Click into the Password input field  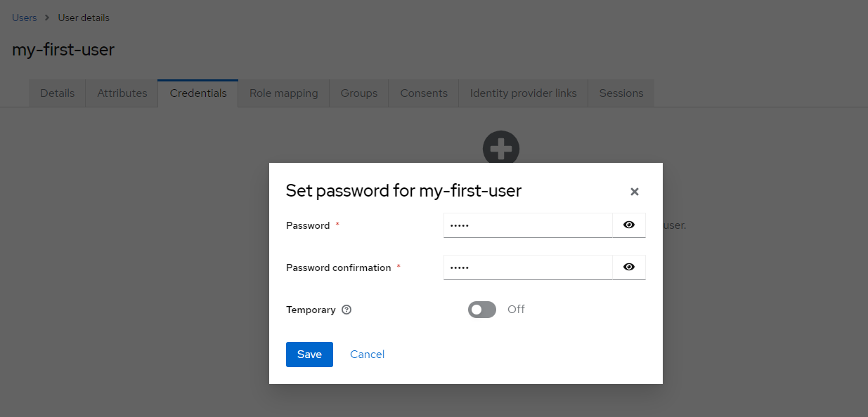tap(528, 225)
